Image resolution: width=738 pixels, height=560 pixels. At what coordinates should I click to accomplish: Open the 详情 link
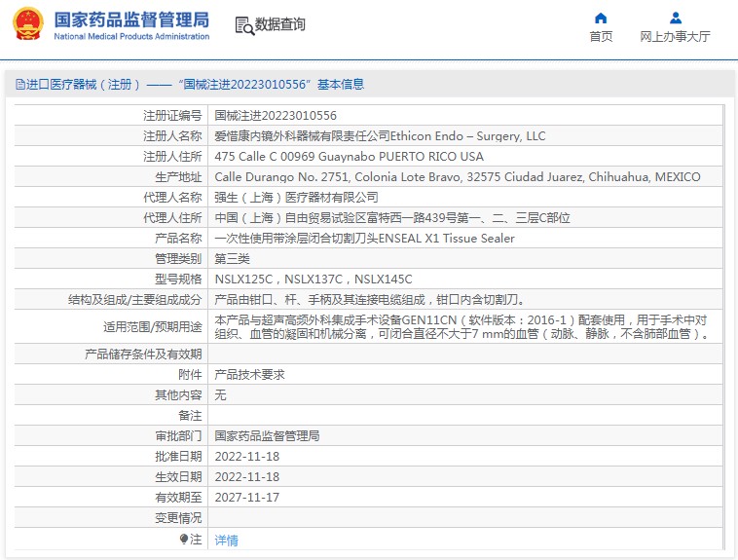[x=227, y=541]
